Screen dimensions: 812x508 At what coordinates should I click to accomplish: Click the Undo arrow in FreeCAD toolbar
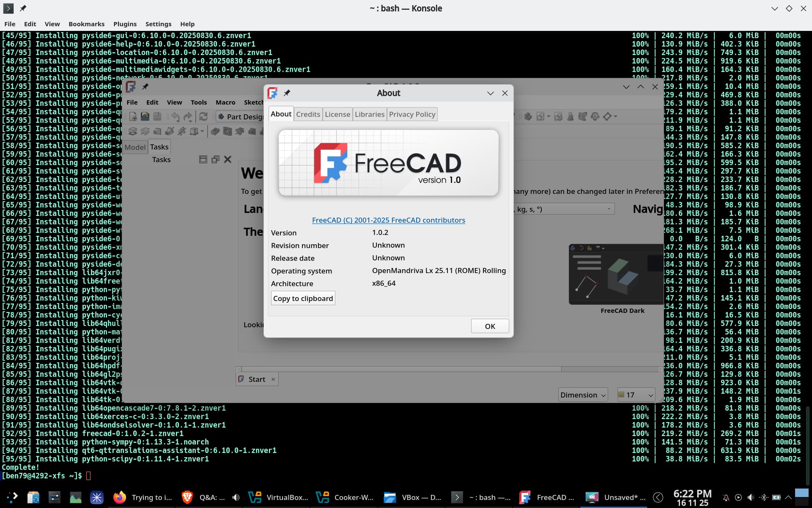pos(176,116)
